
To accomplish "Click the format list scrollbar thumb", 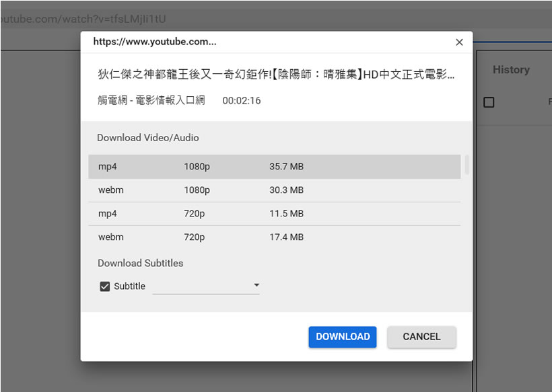I will 467,164.
